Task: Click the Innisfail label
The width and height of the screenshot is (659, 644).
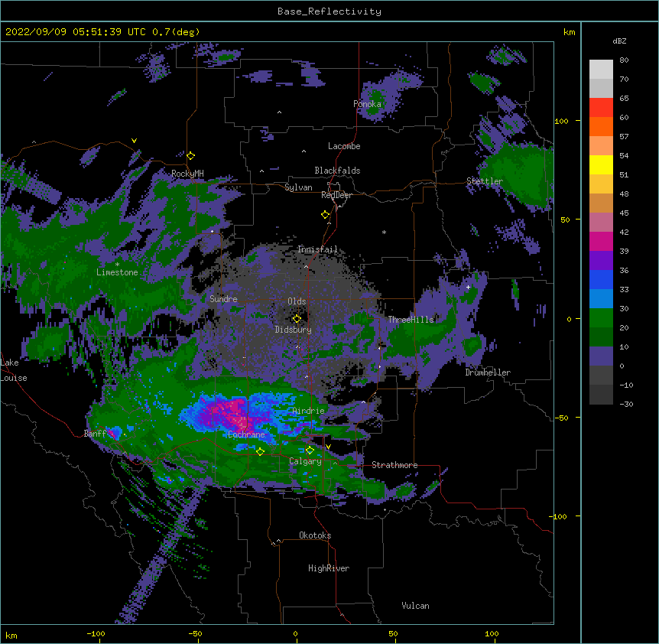Action: pyautogui.click(x=317, y=249)
